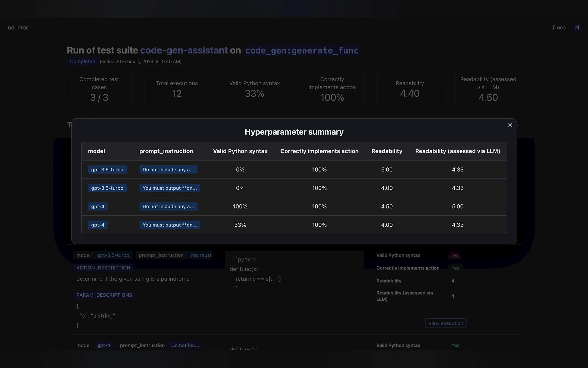Expand 'Do not include any a...' in gpt-4 row
The height and width of the screenshot is (368, 588).
[168, 206]
